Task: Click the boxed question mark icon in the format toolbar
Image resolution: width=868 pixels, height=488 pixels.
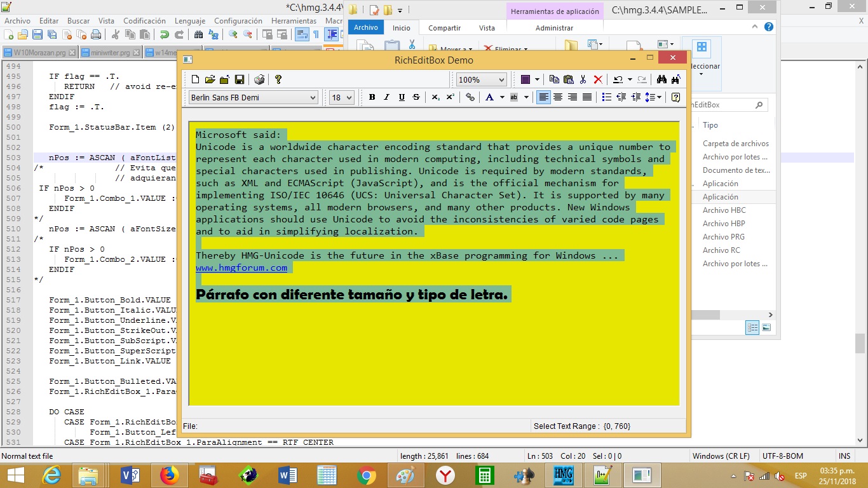Action: (x=675, y=97)
